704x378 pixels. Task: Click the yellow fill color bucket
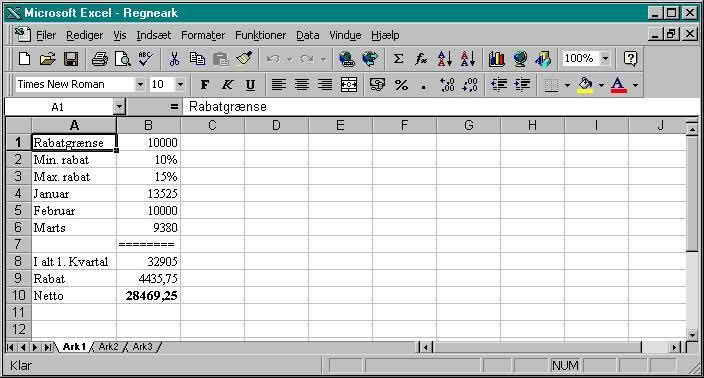tap(585, 85)
